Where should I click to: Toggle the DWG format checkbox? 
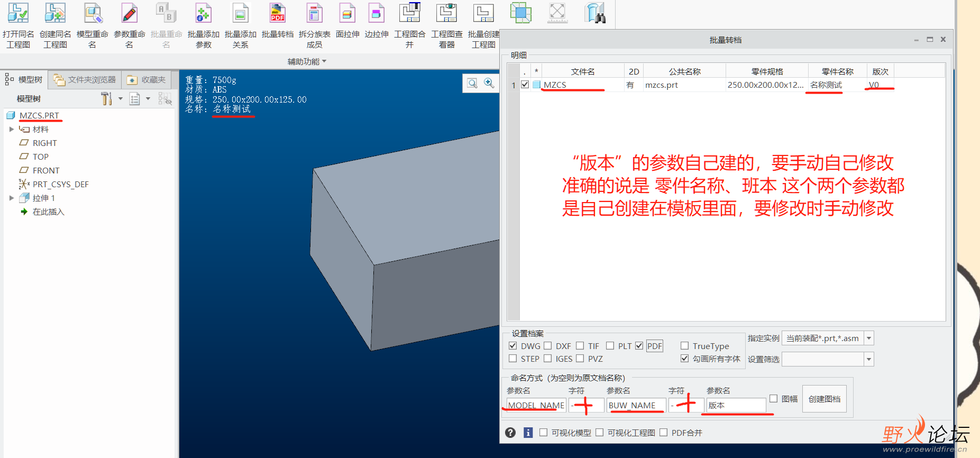513,346
